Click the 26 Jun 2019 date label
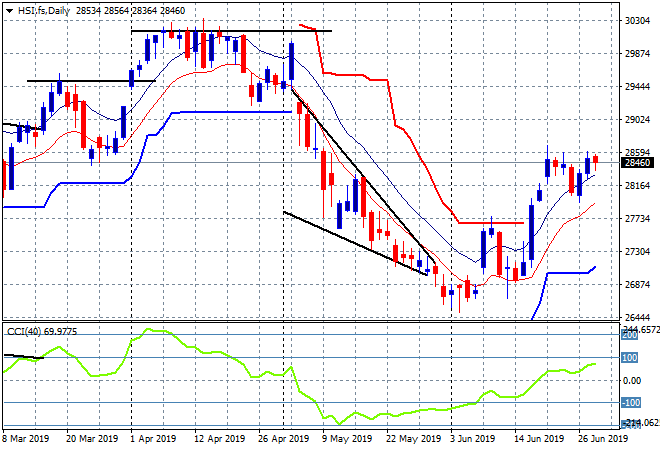 tap(603, 439)
